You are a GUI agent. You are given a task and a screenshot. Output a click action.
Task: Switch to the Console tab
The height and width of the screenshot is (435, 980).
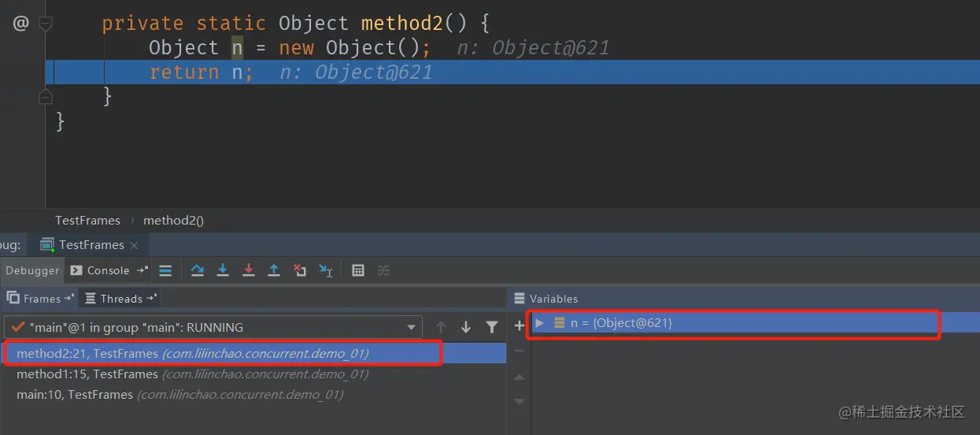pos(100,270)
